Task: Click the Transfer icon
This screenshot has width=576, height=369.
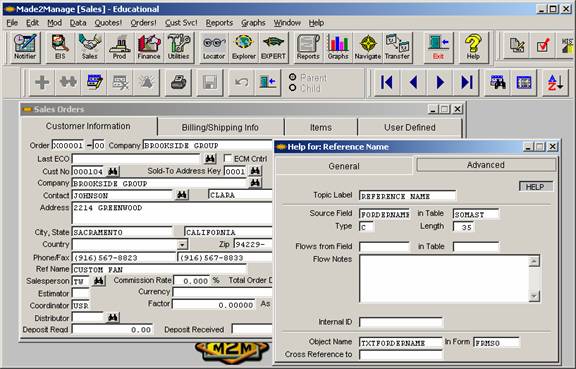Action: (397, 47)
